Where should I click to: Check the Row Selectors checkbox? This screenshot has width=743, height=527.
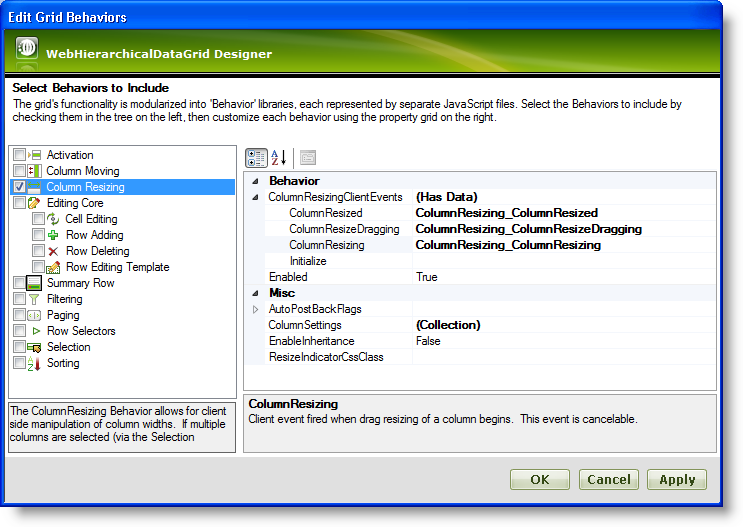click(19, 331)
